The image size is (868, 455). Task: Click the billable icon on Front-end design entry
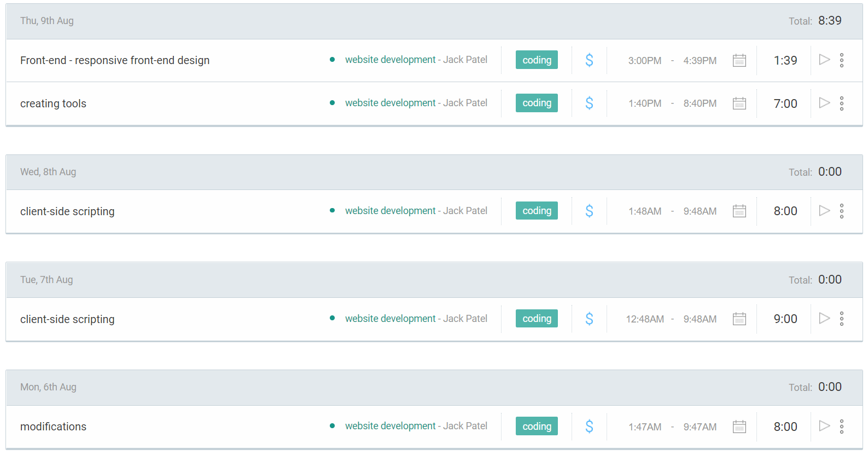(x=589, y=60)
